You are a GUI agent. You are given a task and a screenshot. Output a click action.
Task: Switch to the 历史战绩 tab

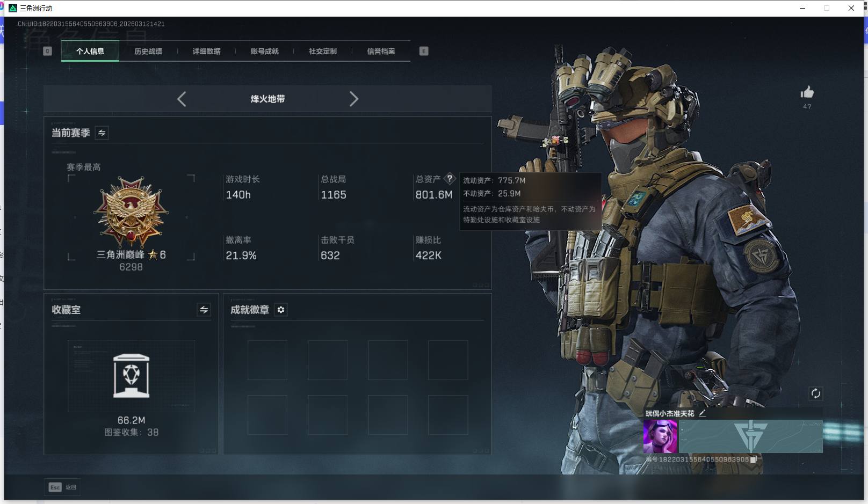tap(149, 51)
